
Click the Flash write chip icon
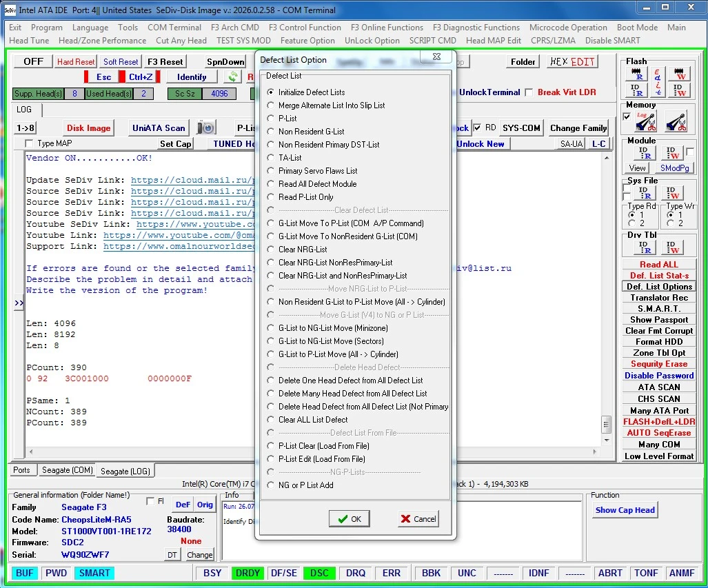(x=678, y=74)
